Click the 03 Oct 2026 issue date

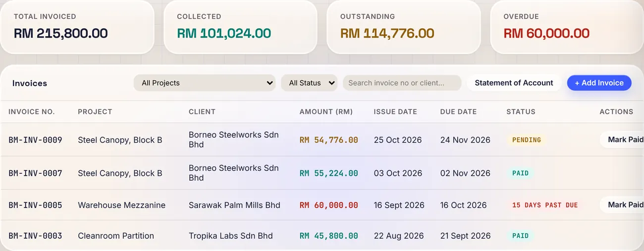click(x=398, y=173)
